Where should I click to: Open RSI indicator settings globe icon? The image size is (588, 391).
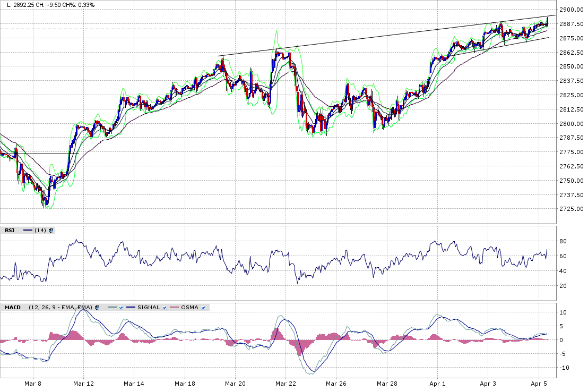click(51, 230)
